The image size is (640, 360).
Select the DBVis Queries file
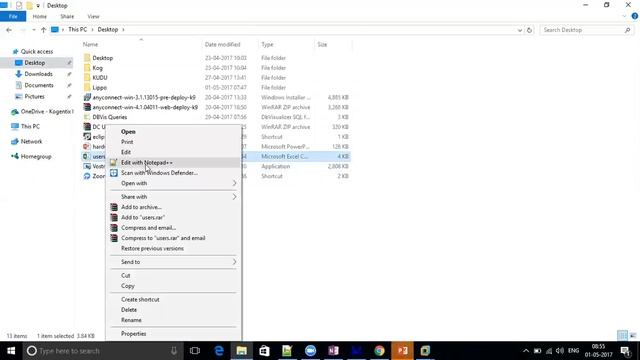(x=109, y=117)
